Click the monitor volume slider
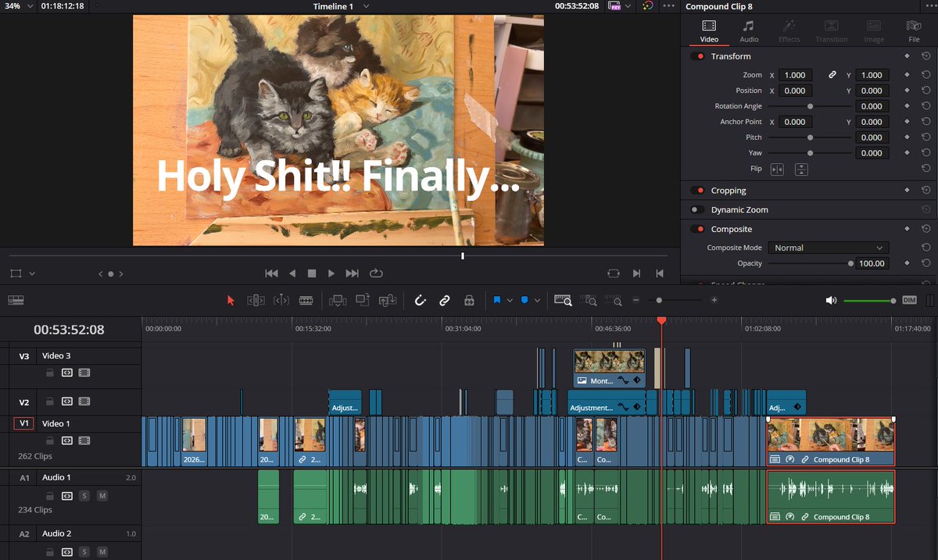Screen dimensions: 938x560 click(x=870, y=301)
